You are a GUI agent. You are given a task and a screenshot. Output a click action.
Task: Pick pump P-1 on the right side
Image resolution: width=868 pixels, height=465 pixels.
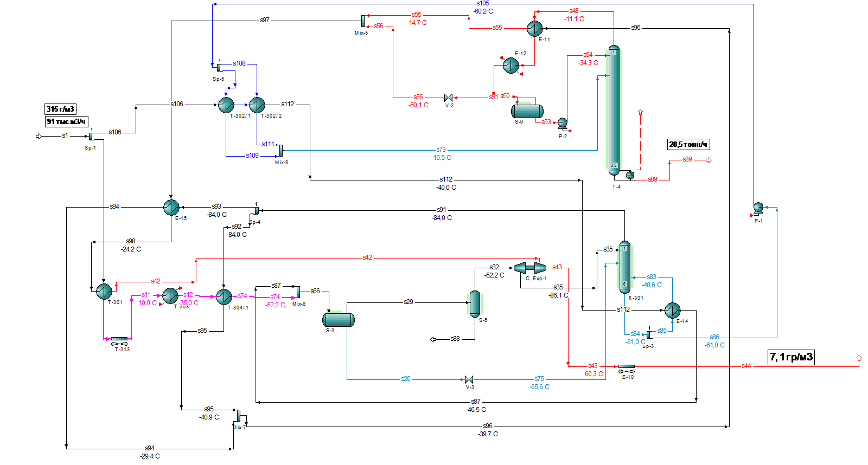(758, 208)
